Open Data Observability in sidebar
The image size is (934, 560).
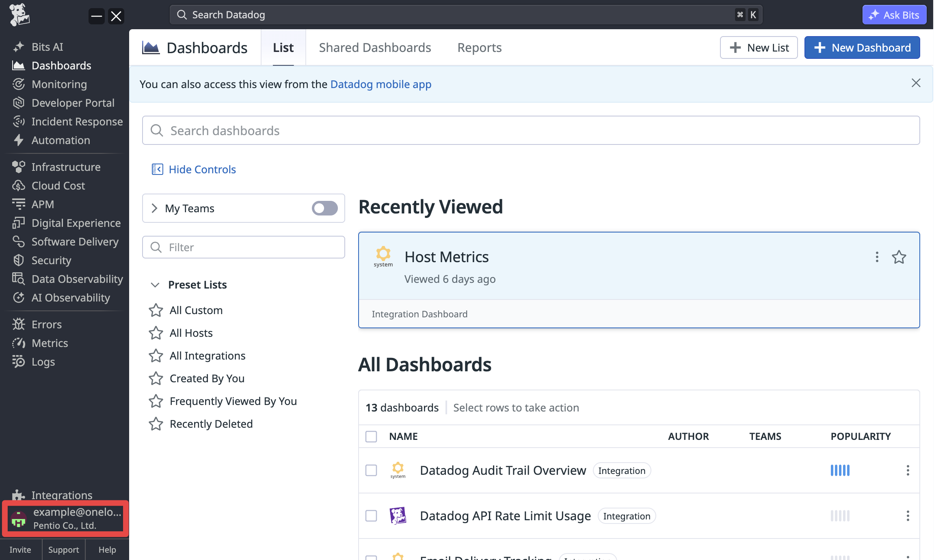pos(67,279)
